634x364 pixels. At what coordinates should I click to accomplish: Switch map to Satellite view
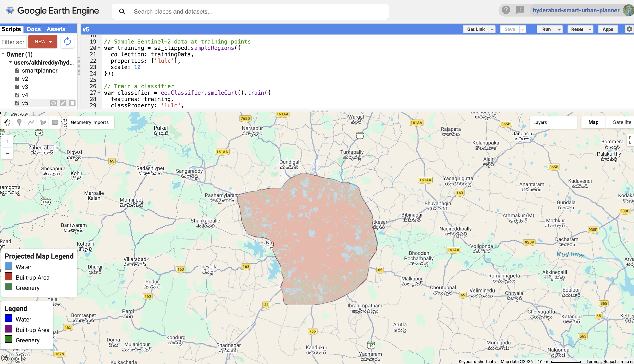622,122
